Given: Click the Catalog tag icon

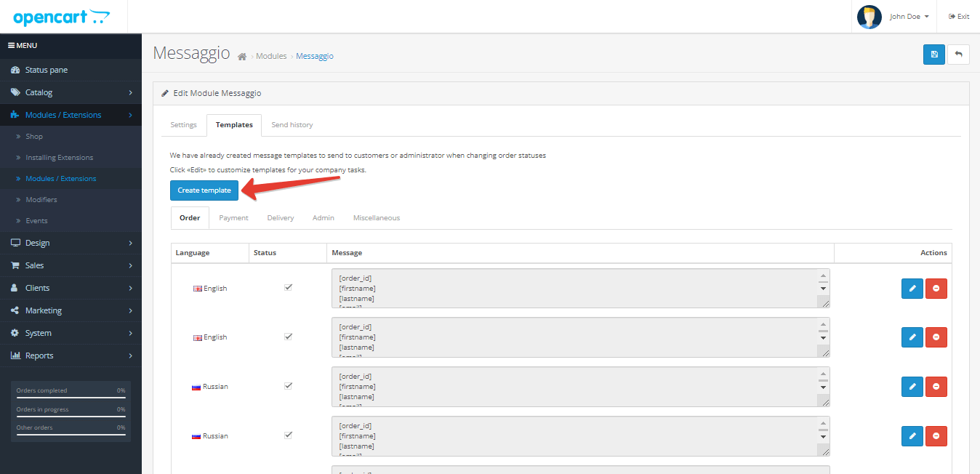Looking at the screenshot, I should pos(15,92).
